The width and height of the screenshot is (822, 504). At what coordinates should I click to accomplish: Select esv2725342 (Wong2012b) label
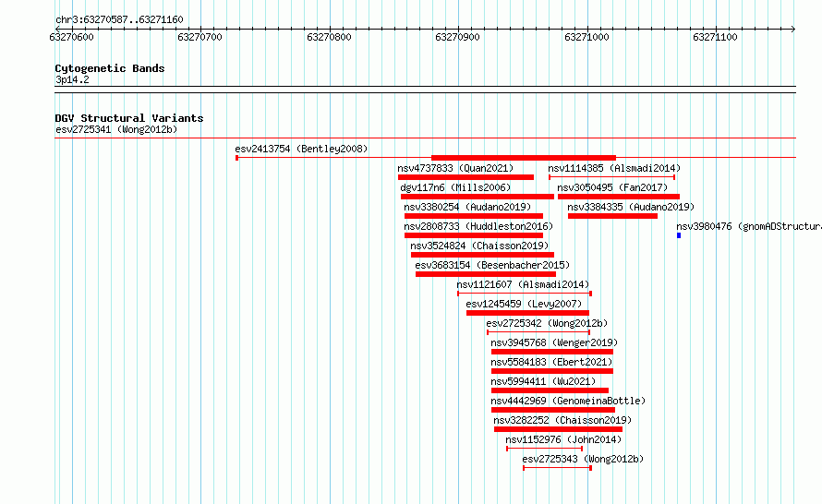547,323
